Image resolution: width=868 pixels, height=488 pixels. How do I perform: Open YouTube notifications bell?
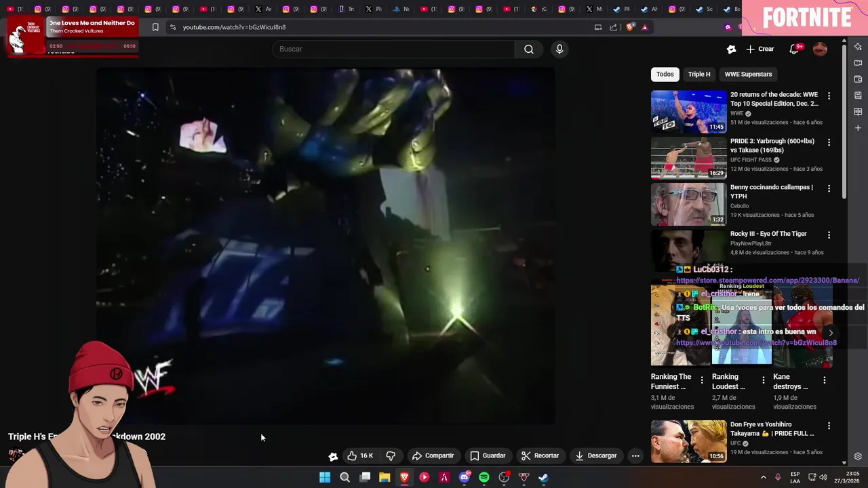[794, 49]
